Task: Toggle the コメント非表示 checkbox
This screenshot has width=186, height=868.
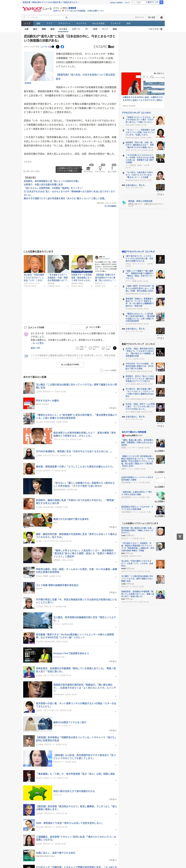Action: [x=102, y=370]
